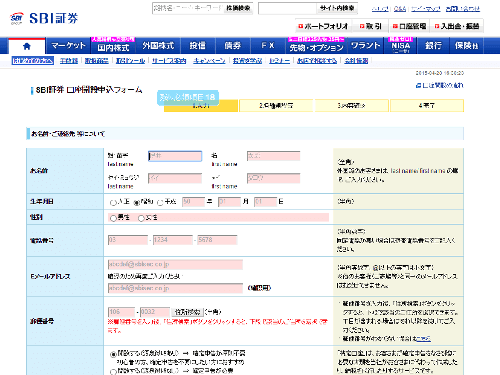
Task: Click the 姓 last name kanji field
Action: click(x=175, y=156)
